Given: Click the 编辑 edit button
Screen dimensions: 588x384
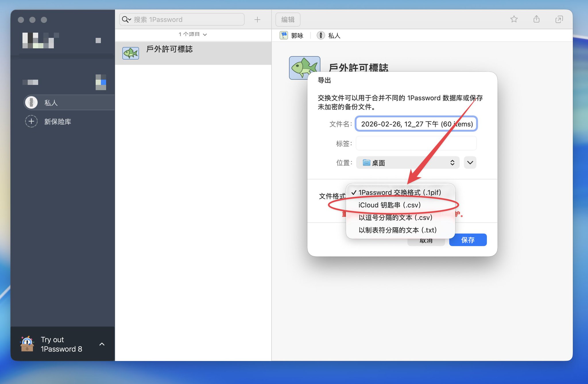Looking at the screenshot, I should [288, 20].
